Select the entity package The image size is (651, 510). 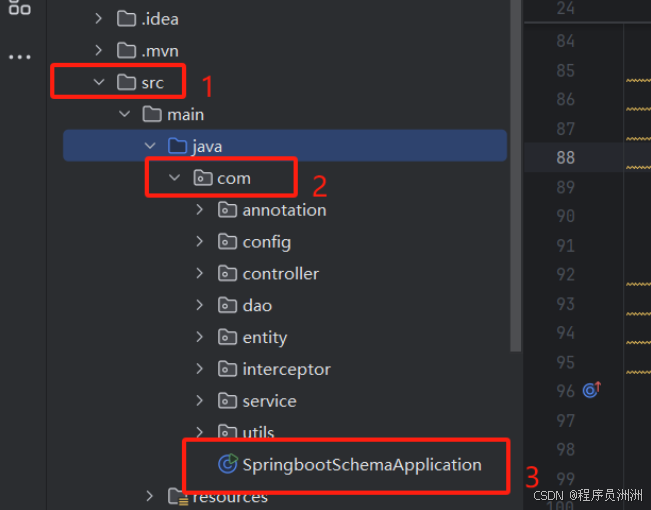point(264,338)
